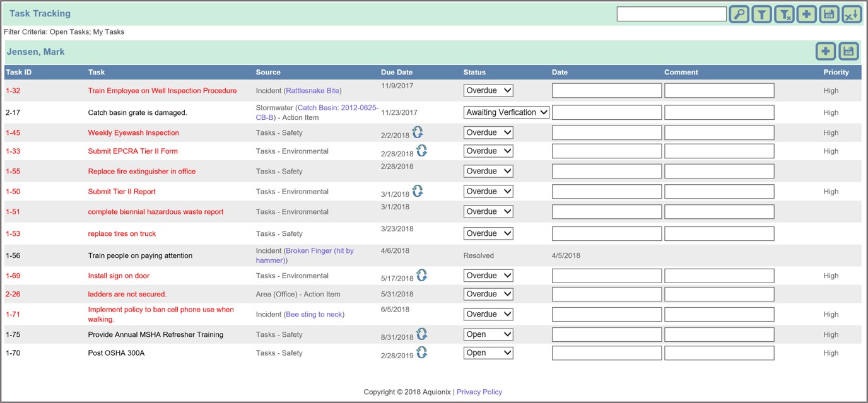Viewport: 868px width, 403px height.
Task: Click the date value 4/5/2018
Action: 566,256
